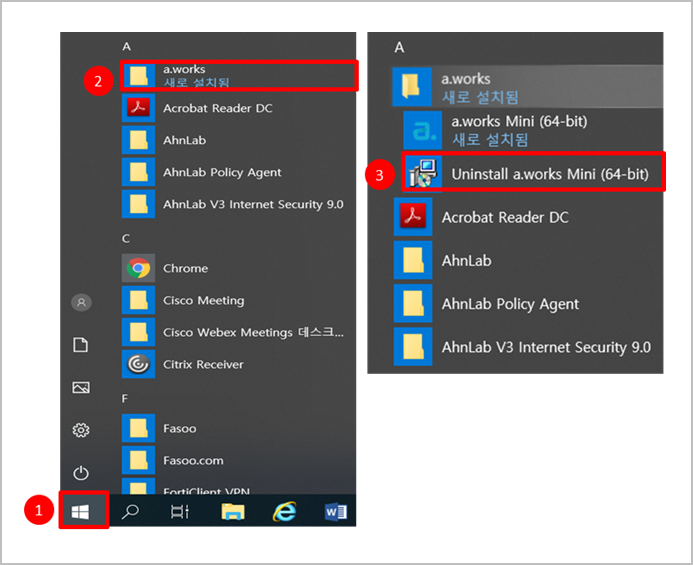The image size is (693, 565).
Task: Click AhnLab label in right panel
Action: pos(466,260)
